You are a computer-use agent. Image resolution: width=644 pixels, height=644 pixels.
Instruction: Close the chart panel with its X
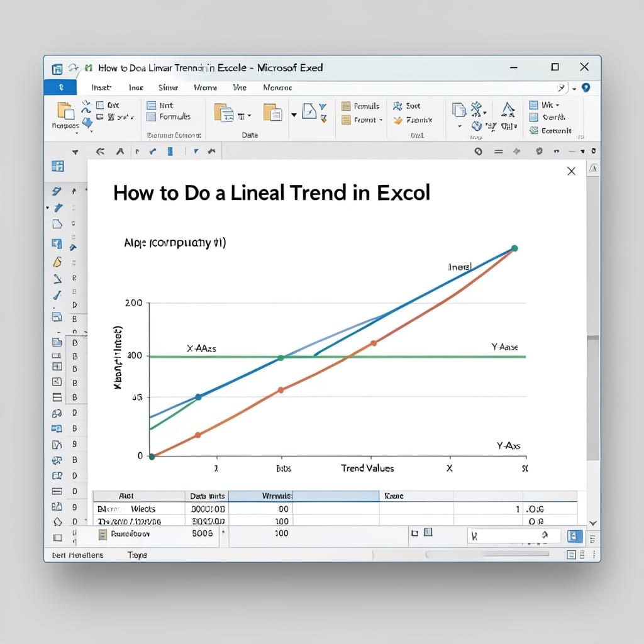click(571, 171)
